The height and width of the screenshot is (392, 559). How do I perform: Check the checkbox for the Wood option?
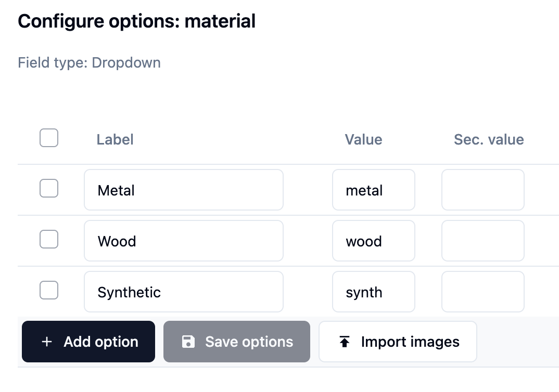click(48, 240)
